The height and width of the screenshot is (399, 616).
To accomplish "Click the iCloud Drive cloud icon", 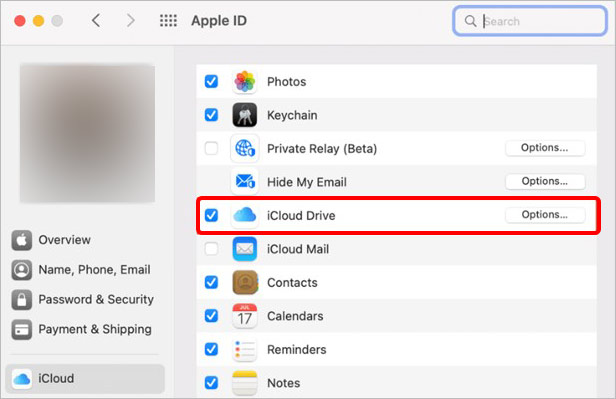I will [x=244, y=215].
